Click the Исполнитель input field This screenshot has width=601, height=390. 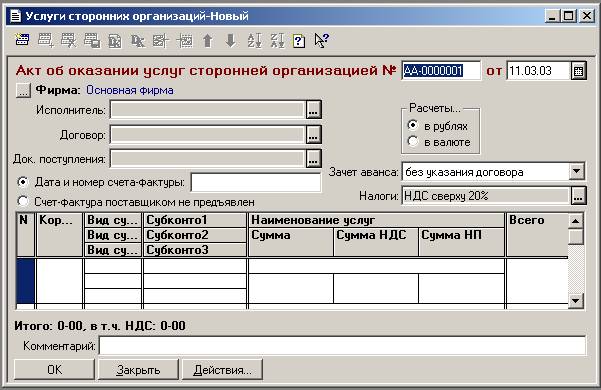pyautogui.click(x=208, y=110)
